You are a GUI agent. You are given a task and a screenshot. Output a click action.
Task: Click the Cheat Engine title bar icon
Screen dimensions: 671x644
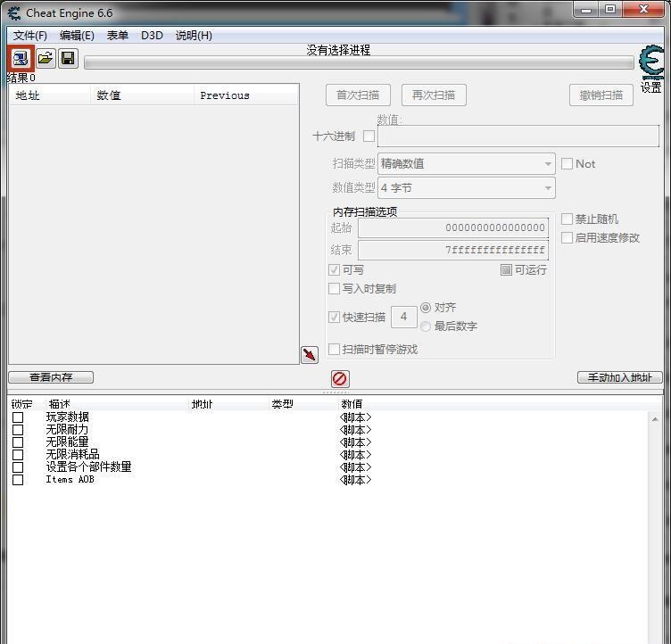click(13, 13)
